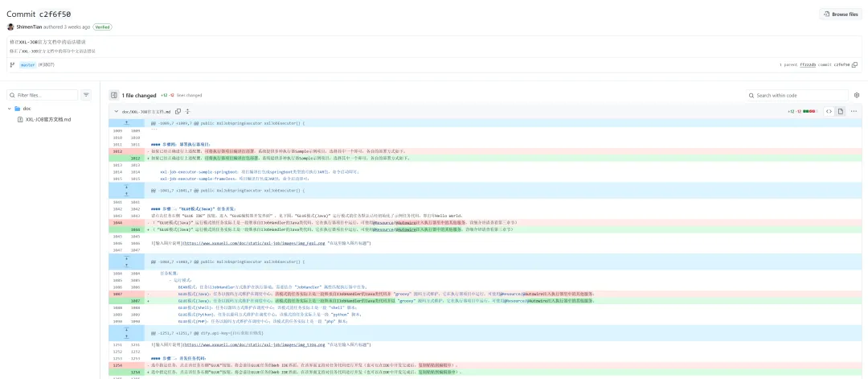Open file more options menu
This screenshot has width=868, height=379.
[x=854, y=111]
